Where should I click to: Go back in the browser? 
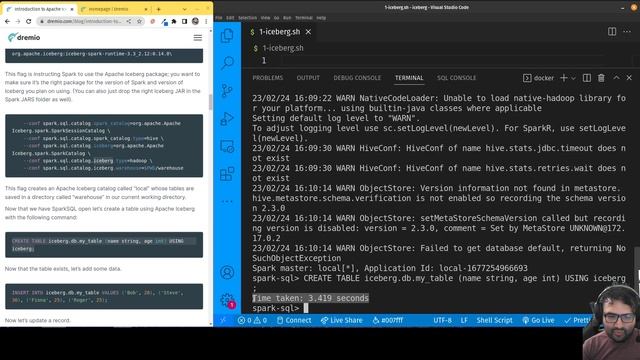click(x=7, y=21)
